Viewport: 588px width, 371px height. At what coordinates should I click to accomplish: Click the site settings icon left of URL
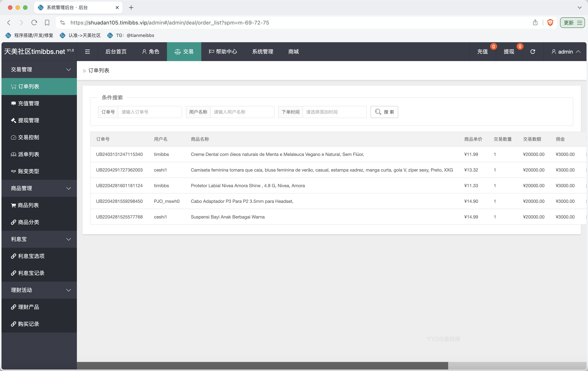(63, 23)
